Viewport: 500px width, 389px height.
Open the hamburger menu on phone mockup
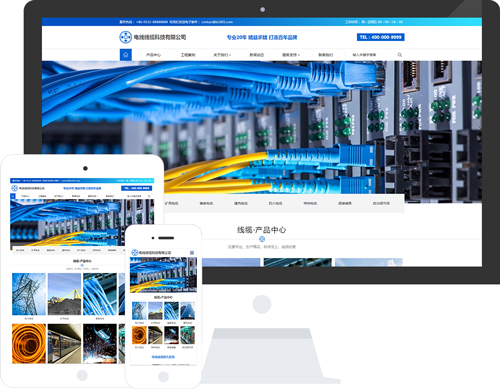tap(192, 253)
